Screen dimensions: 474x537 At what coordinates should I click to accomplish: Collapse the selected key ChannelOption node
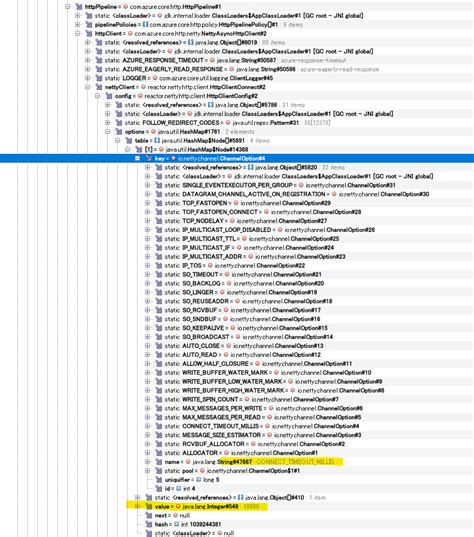pyautogui.click(x=137, y=158)
